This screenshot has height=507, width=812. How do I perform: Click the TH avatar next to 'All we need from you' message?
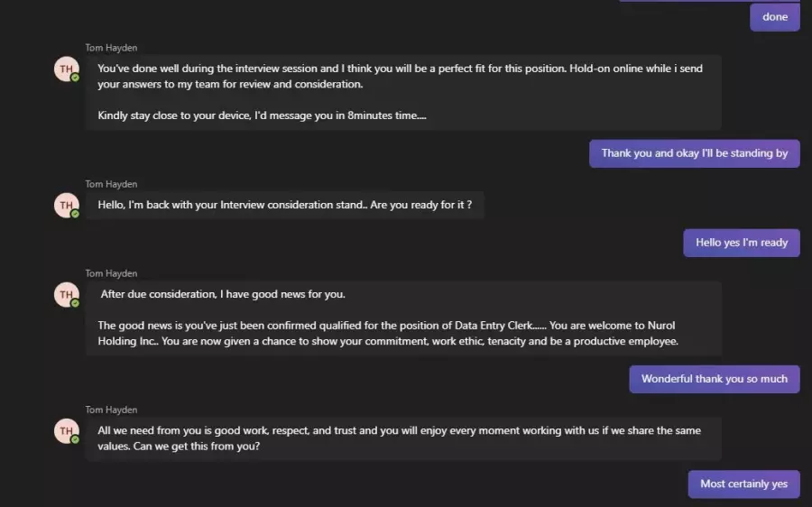(67, 431)
